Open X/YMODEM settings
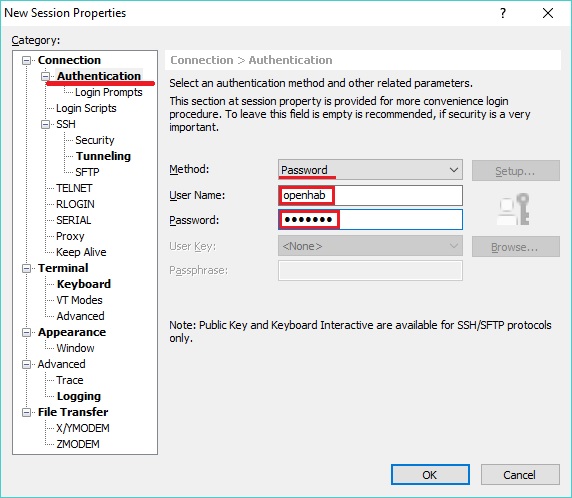 [x=83, y=428]
